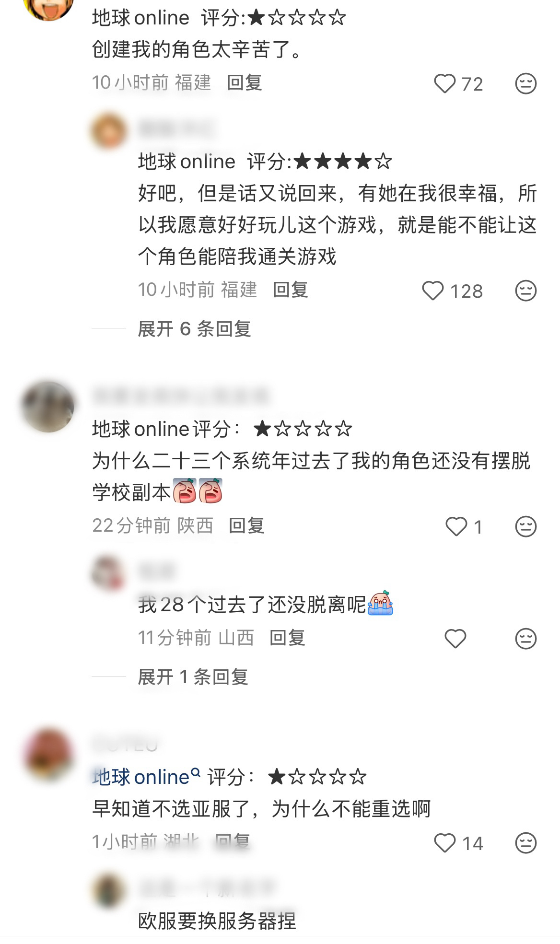
Task: Tap the dislike face beside 128 likes
Action: (x=525, y=291)
